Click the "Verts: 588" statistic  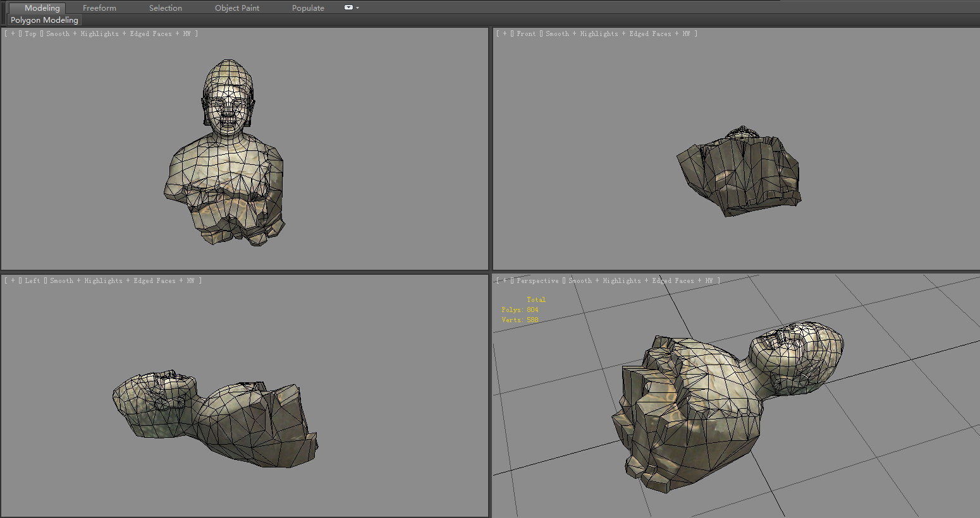point(520,320)
